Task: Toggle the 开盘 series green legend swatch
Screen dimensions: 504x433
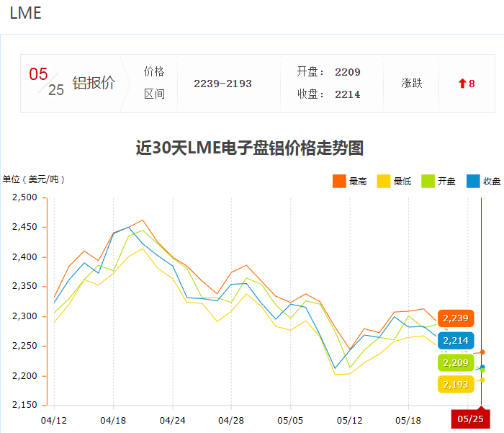Action: pyautogui.click(x=428, y=181)
